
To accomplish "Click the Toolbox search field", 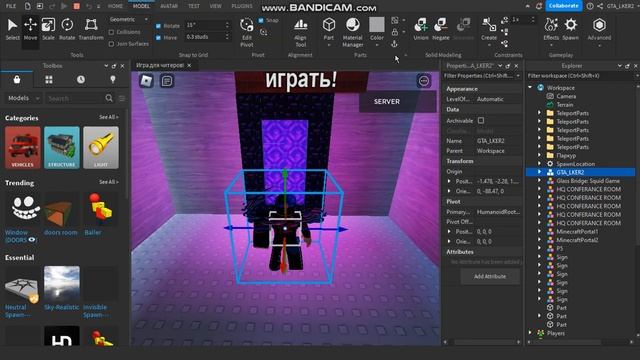I will tap(74, 98).
